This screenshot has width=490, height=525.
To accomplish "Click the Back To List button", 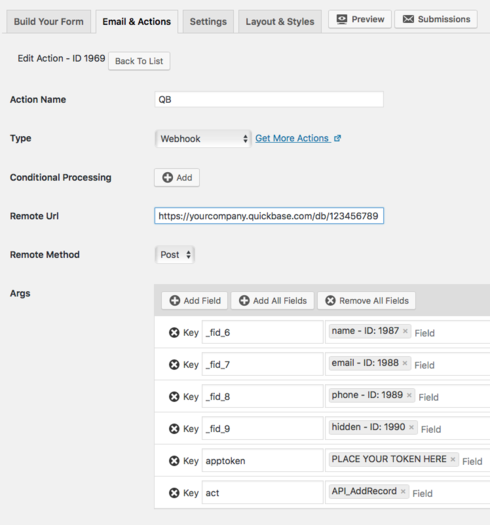I will (x=139, y=61).
